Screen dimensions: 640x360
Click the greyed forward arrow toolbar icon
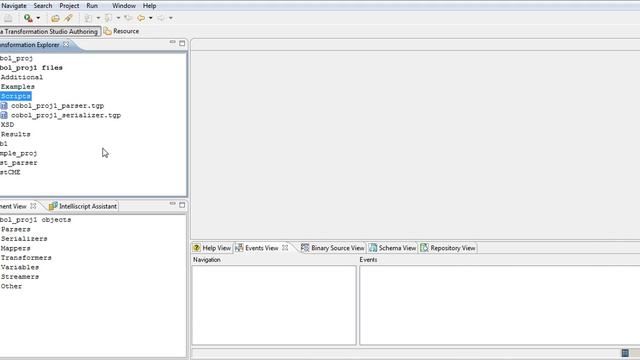tap(161, 18)
